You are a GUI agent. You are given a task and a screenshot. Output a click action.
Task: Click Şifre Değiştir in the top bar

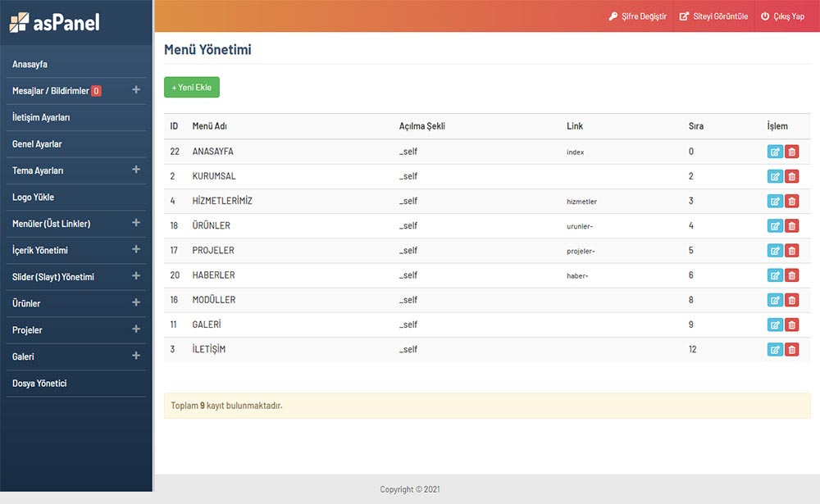(637, 16)
